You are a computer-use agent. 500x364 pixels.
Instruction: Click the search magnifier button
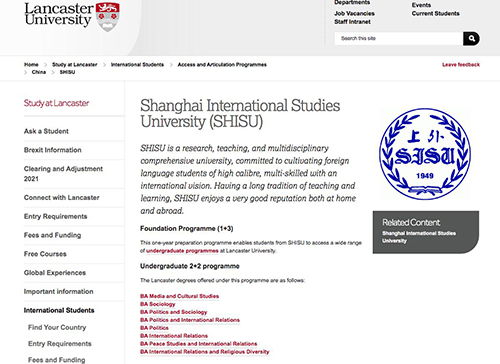point(471,39)
